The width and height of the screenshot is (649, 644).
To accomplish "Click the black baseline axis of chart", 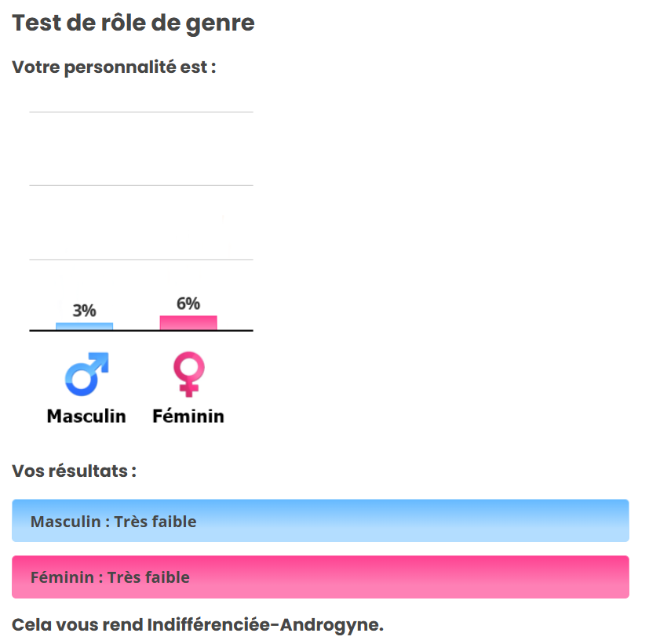I will click(x=141, y=331).
